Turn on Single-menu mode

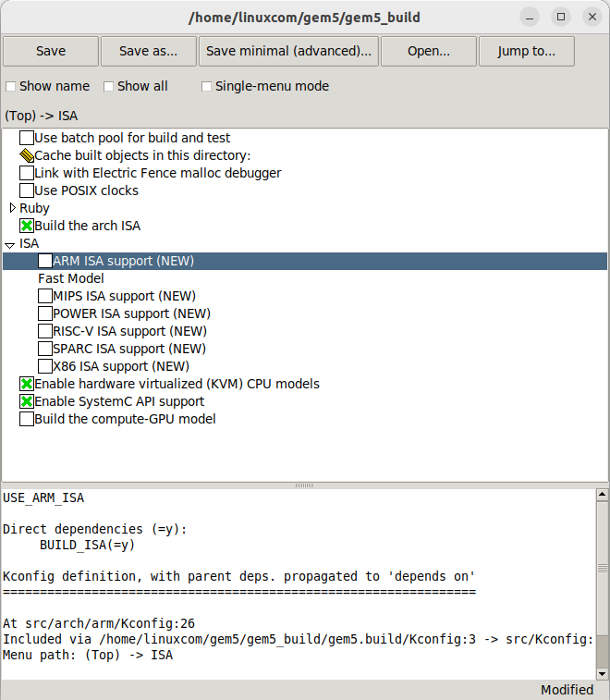tap(207, 86)
